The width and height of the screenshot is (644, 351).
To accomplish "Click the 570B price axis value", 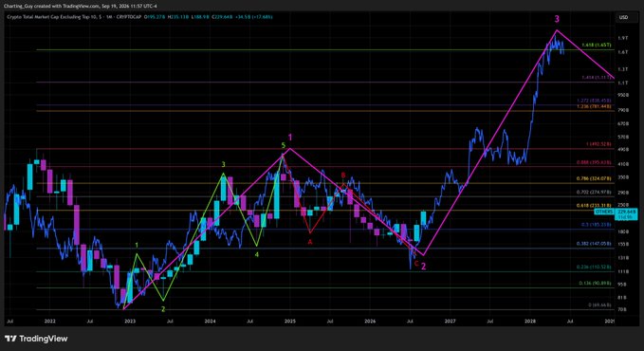I will pyautogui.click(x=623, y=137).
